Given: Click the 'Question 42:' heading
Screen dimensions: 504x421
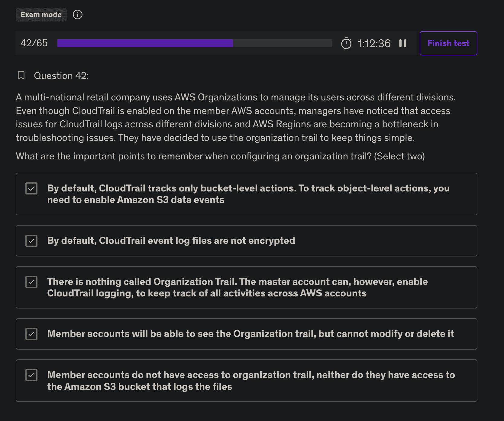Looking at the screenshot, I should [61, 76].
